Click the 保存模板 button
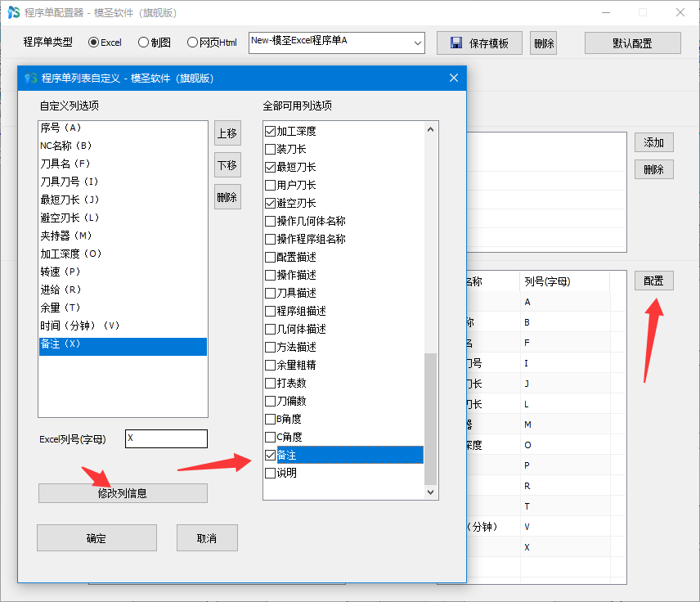This screenshot has width=700, height=602. 479,43
